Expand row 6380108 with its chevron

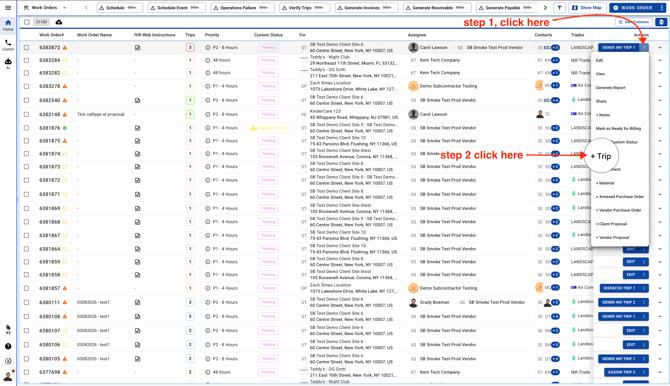pyautogui.click(x=660, y=316)
